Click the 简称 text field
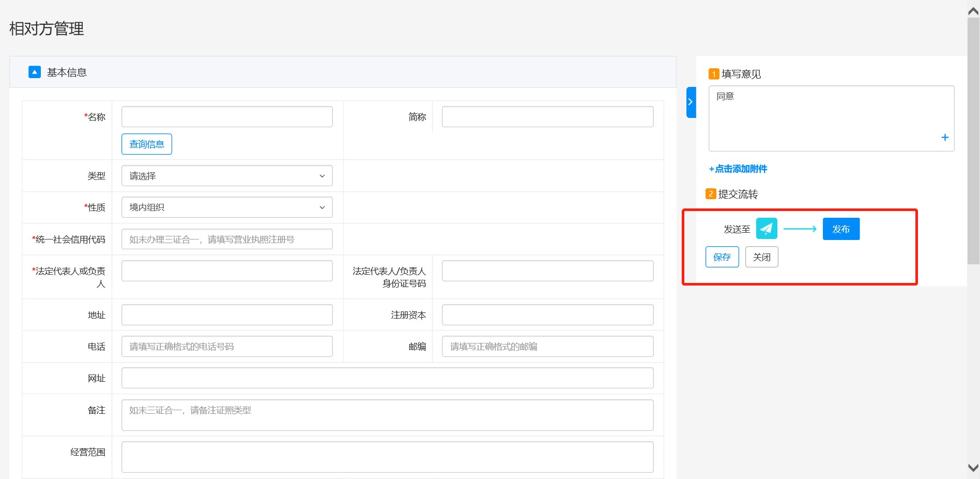Screen dimensions: 980x479 click(x=547, y=117)
